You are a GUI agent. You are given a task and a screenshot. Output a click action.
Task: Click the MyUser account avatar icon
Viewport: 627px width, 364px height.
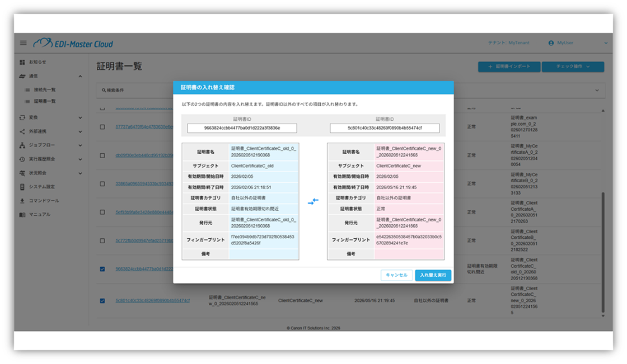[551, 43]
